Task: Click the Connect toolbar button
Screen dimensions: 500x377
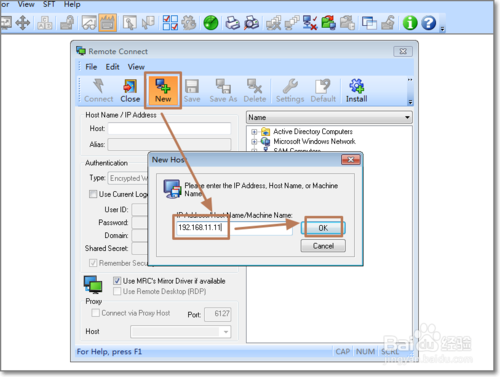Action: [x=99, y=91]
